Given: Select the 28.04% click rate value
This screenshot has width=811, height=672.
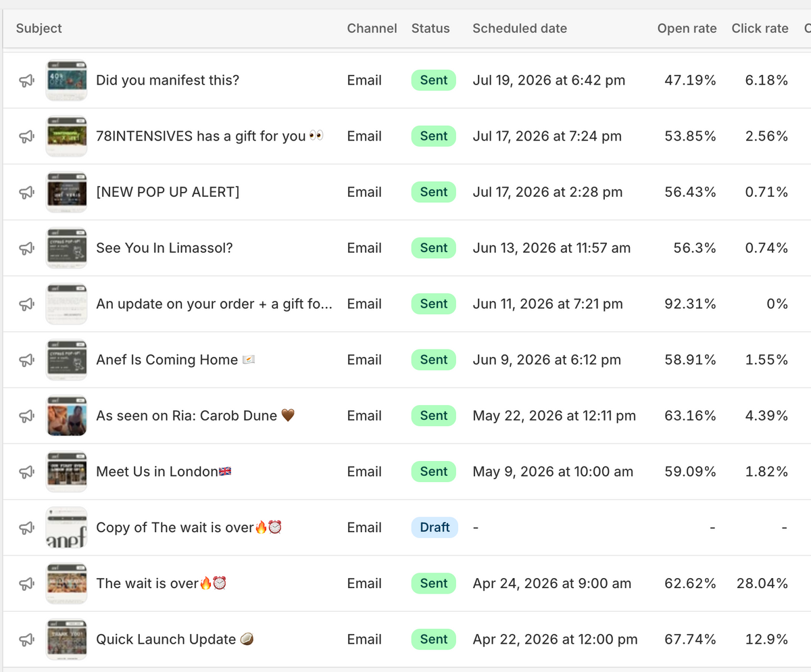Looking at the screenshot, I should coord(762,583).
